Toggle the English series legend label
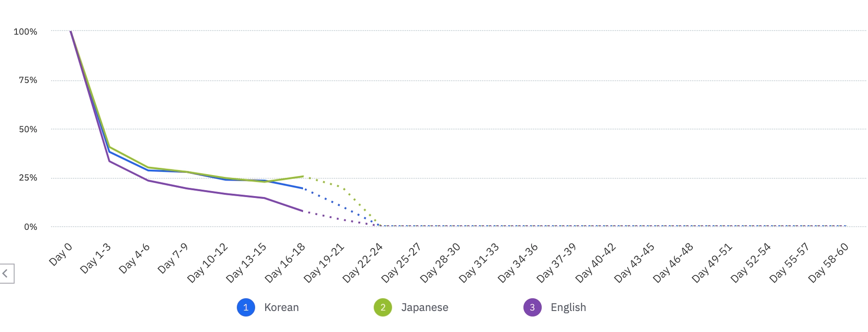 point(568,307)
